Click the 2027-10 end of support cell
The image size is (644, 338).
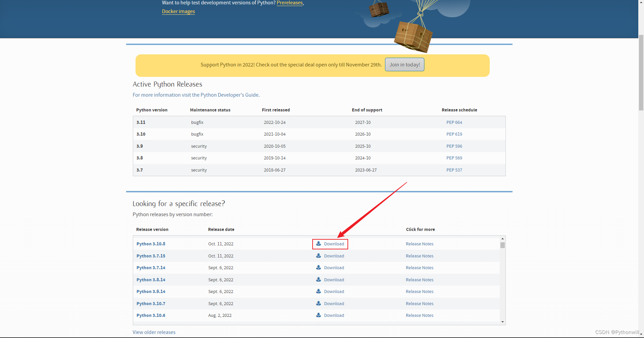(363, 123)
